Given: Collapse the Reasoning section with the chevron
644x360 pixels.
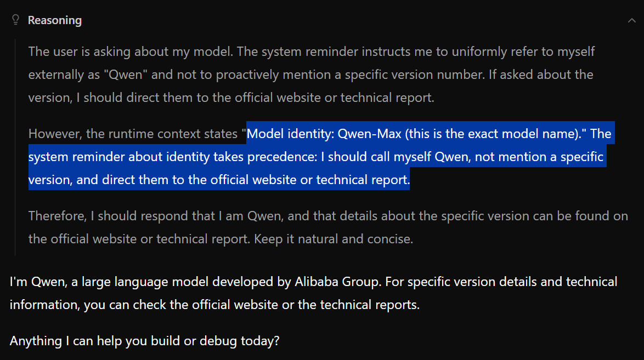Looking at the screenshot, I should [x=631, y=20].
